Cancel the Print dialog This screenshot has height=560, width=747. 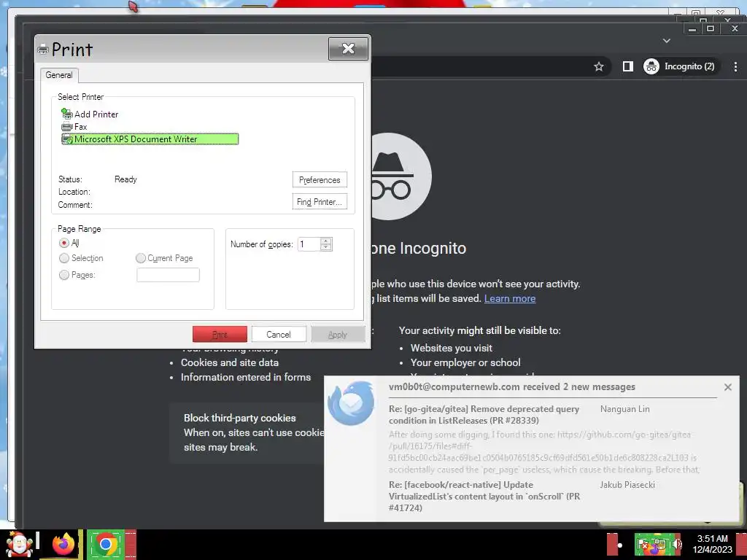pos(279,334)
